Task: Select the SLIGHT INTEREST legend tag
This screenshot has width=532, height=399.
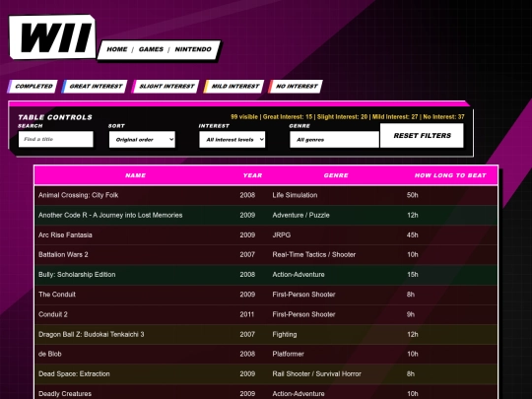Action: (166, 86)
